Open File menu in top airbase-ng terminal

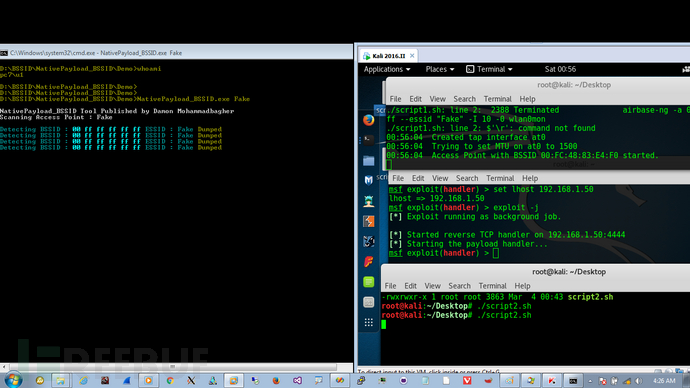pyautogui.click(x=395, y=99)
